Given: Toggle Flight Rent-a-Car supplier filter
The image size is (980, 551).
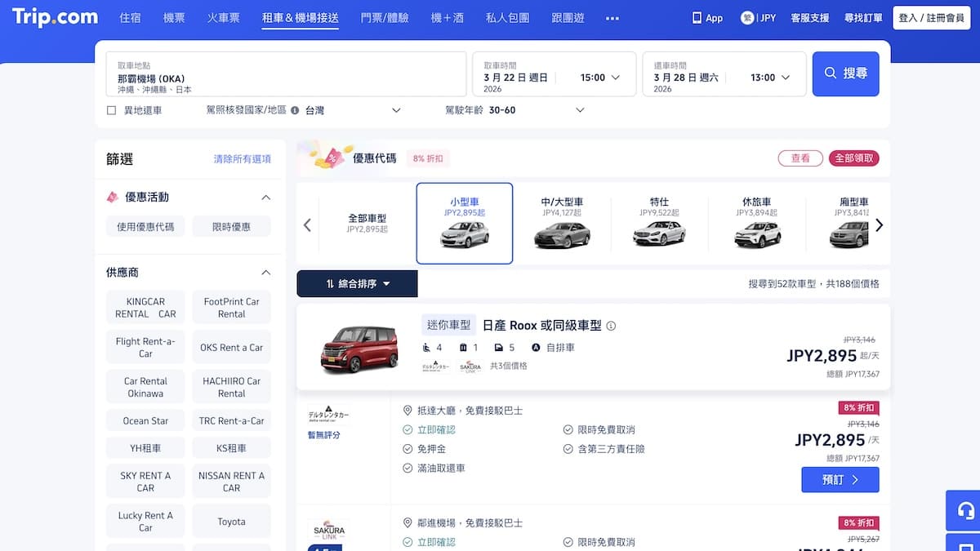Looking at the screenshot, I should tap(145, 348).
